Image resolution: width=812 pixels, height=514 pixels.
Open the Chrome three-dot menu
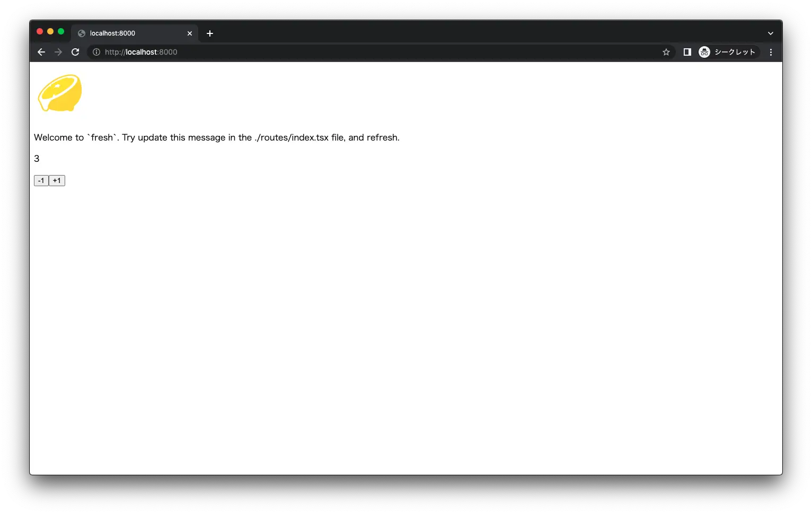(771, 52)
